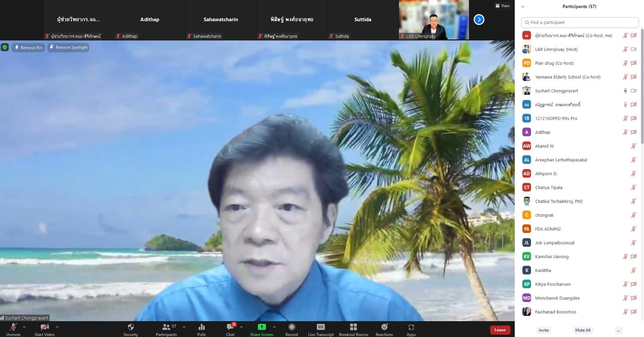Expand audio options arrow next to Unmute

(24, 327)
